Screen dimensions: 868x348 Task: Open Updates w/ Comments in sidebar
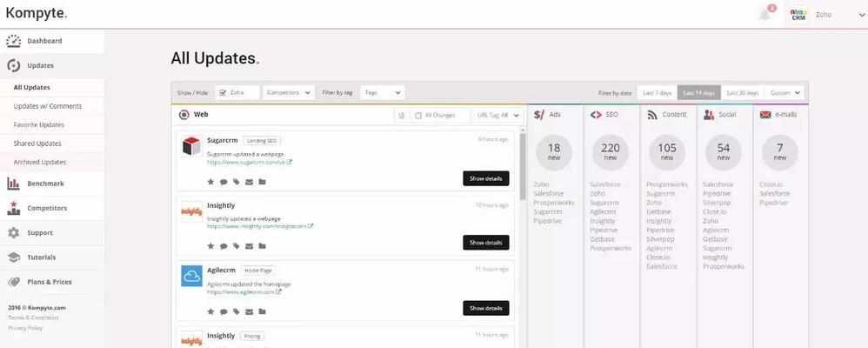click(x=52, y=106)
